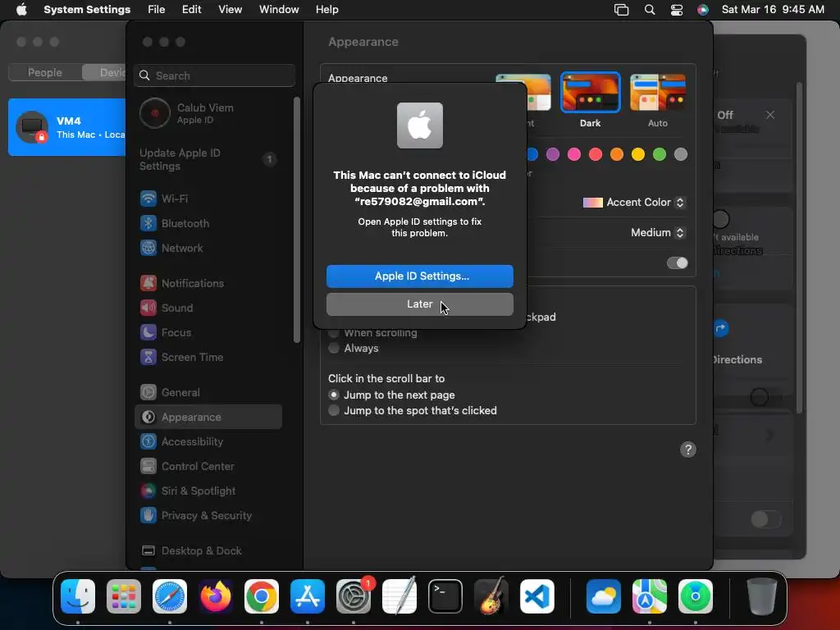This screenshot has height=630, width=840.
Task: Launch Finder from the Dock
Action: point(78,596)
